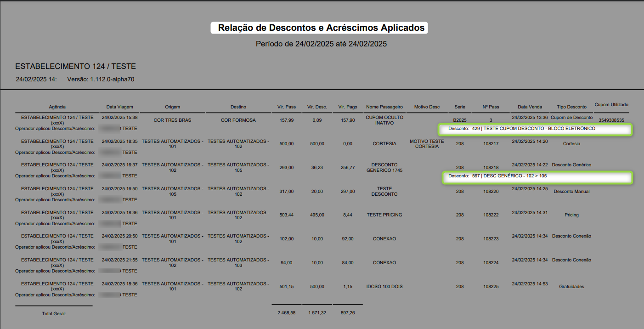Click the 'Motivo Desc' column header
Screen dimensions: 644x329
(427, 107)
